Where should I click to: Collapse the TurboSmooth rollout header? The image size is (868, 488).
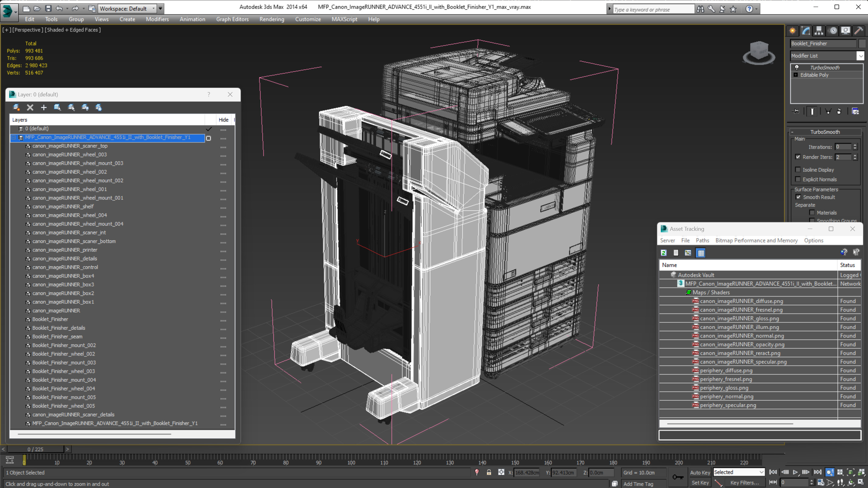pyautogui.click(x=825, y=132)
